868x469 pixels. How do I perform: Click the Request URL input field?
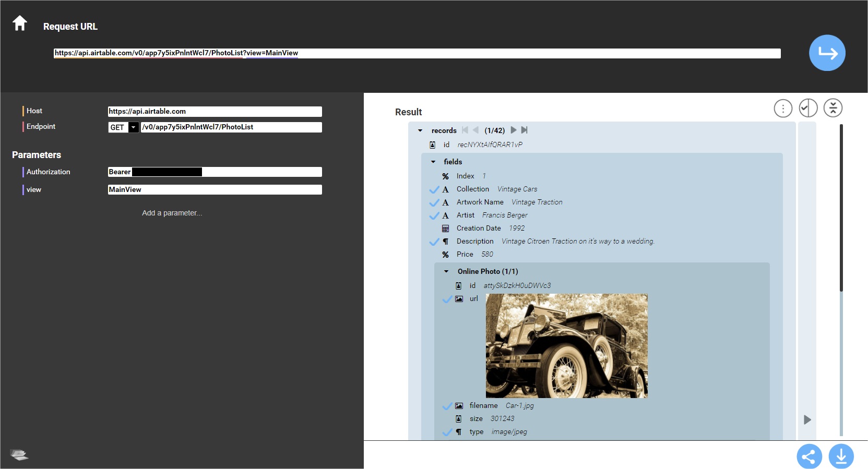tap(417, 53)
